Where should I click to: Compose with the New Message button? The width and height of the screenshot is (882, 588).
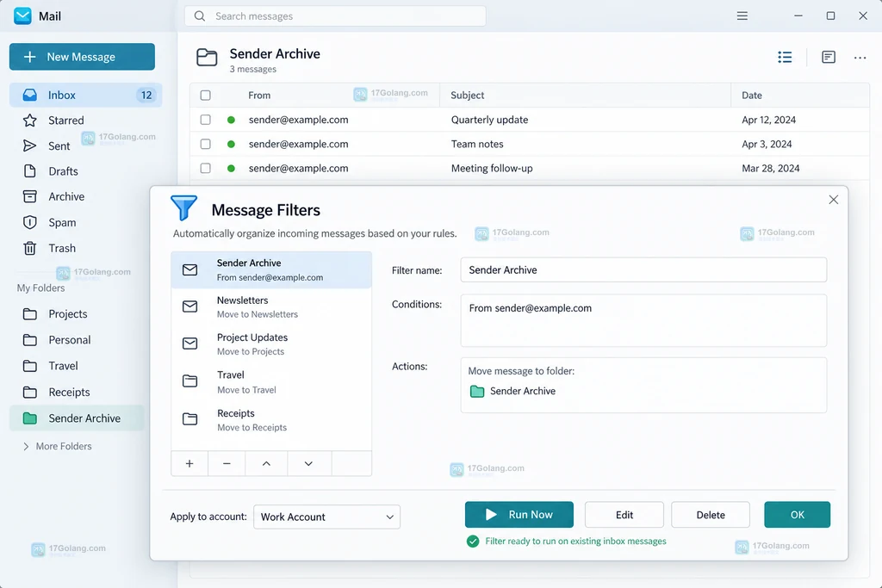pyautogui.click(x=82, y=57)
